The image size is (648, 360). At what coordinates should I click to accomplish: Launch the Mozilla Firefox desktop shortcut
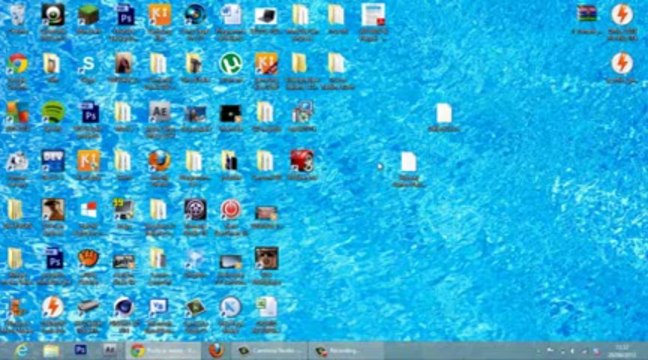[160, 161]
